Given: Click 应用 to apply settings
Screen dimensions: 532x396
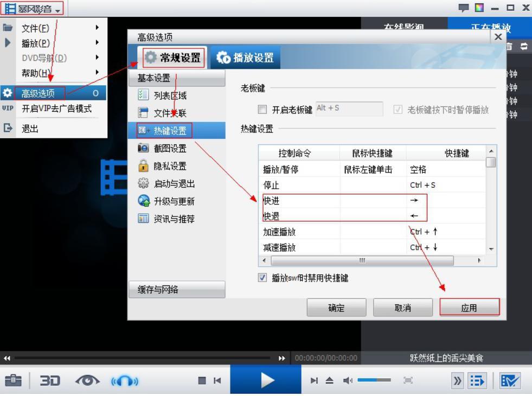Looking at the screenshot, I should pyautogui.click(x=469, y=308).
